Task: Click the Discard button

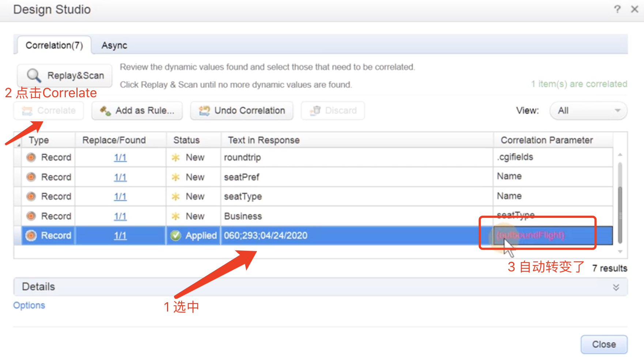Action: pos(333,110)
